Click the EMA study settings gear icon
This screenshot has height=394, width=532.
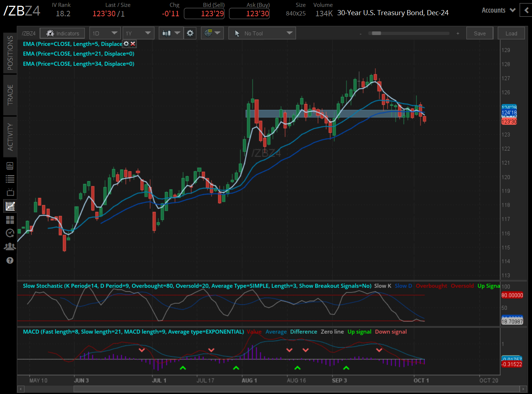tap(126, 44)
